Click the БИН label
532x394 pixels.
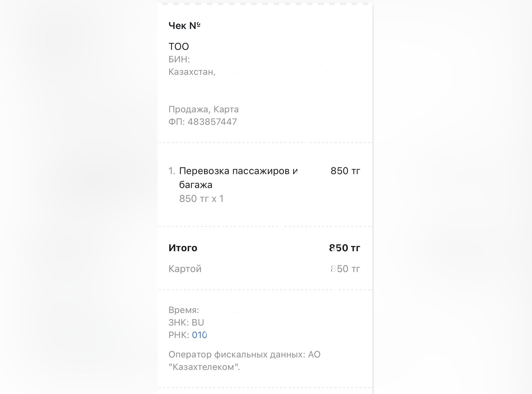coord(179,59)
